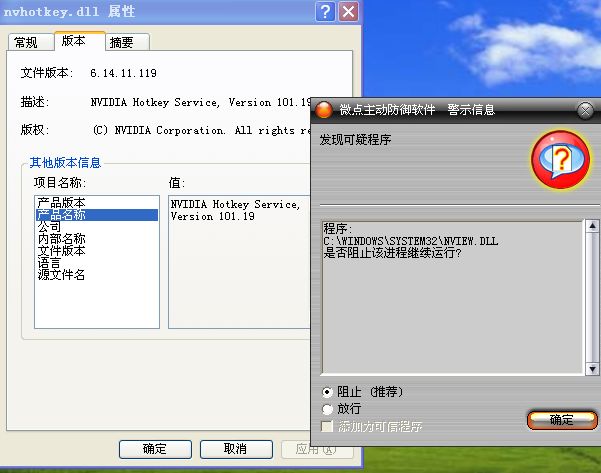This screenshot has width=601, height=473.
Task: Click the description text NVIDIA Hotkey Service, Version
Action: [x=200, y=102]
